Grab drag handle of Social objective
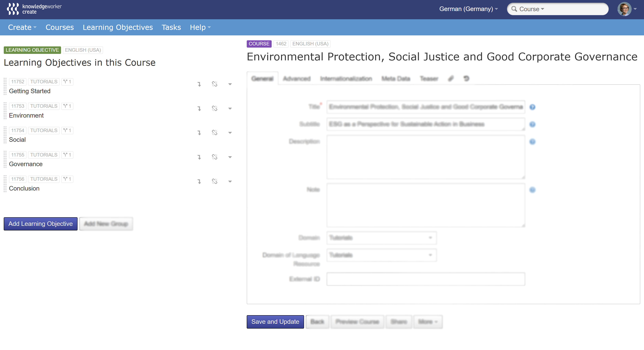The image size is (644, 350). 5,135
